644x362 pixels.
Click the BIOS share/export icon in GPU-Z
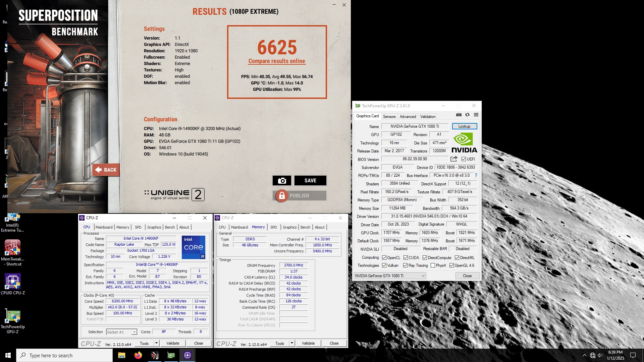[454, 159]
